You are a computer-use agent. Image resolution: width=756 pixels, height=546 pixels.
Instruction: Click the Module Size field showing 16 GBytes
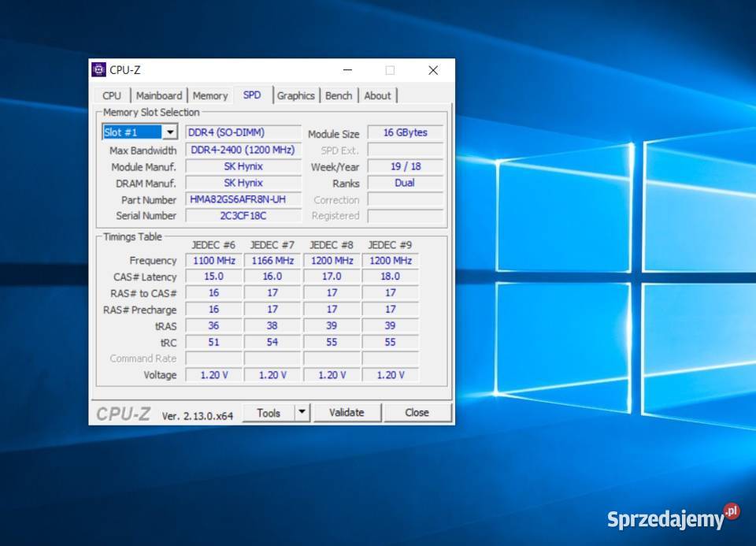tap(405, 132)
